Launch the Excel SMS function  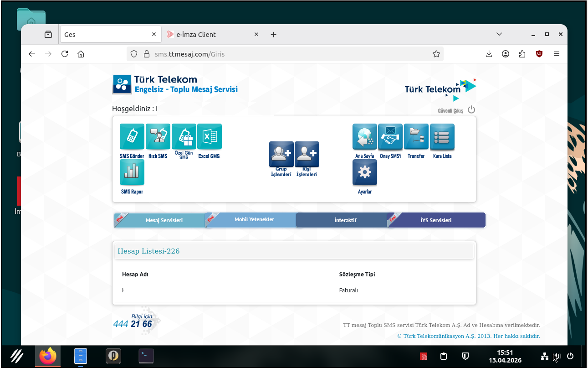pos(210,137)
